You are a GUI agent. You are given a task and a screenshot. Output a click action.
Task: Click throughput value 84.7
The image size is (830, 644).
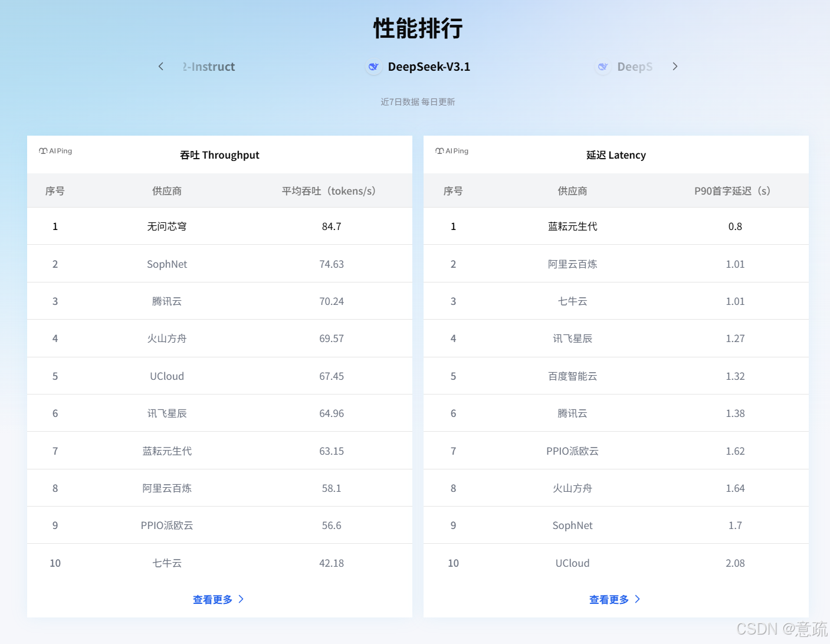click(332, 226)
